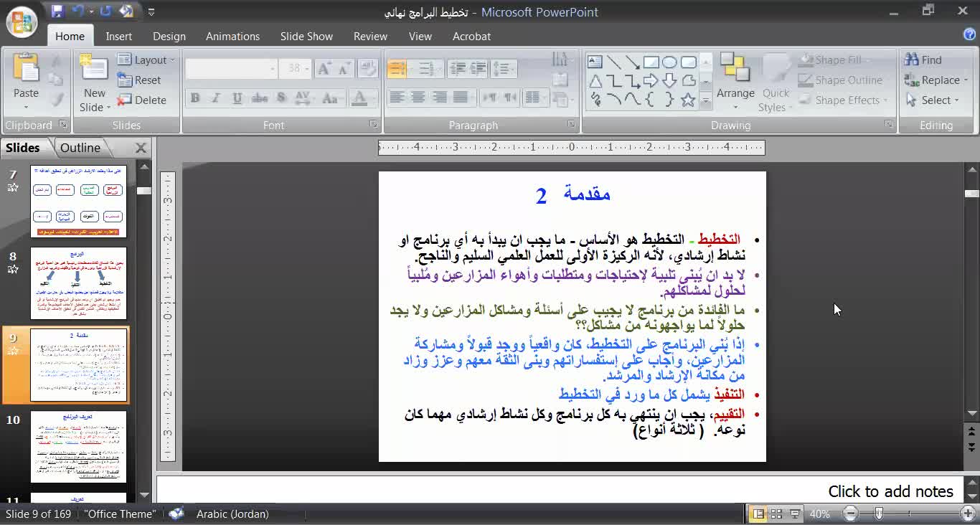Switch to the Slide Show tab
The height and width of the screenshot is (525, 980).
click(x=306, y=37)
